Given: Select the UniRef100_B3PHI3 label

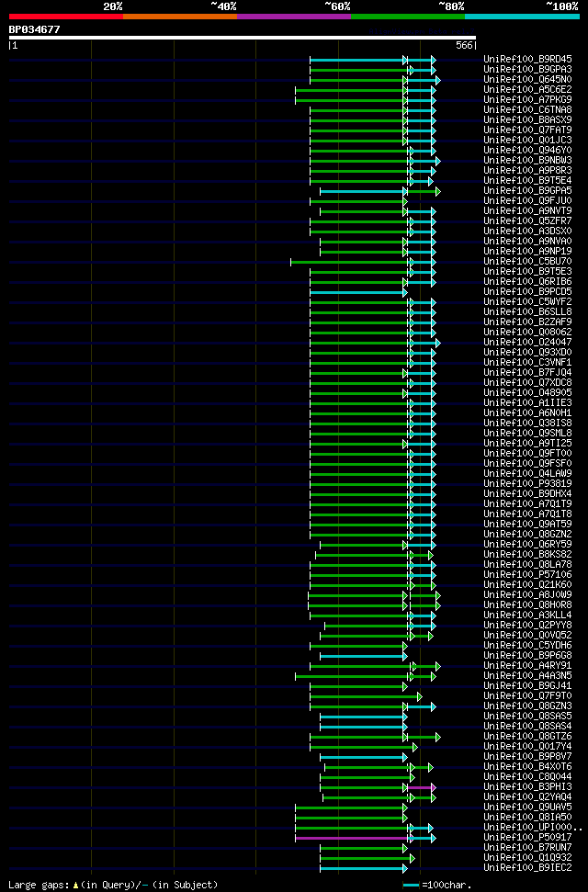Looking at the screenshot, I should 527,787.
